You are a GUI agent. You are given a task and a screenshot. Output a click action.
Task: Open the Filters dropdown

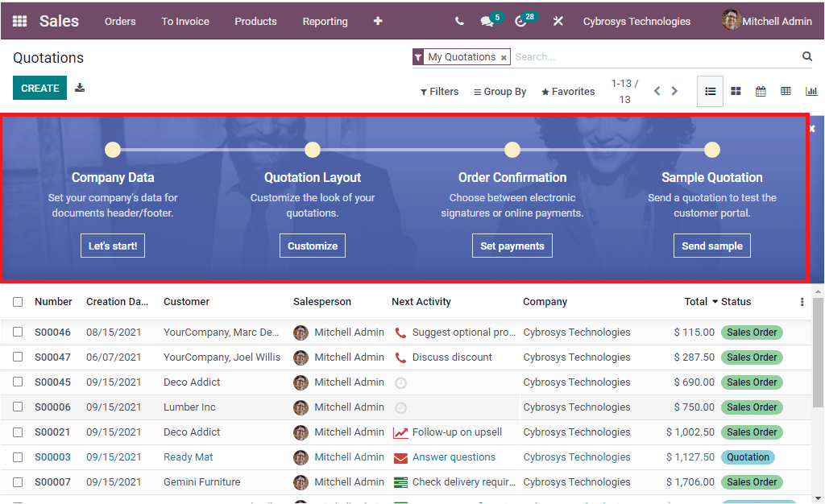click(x=439, y=91)
